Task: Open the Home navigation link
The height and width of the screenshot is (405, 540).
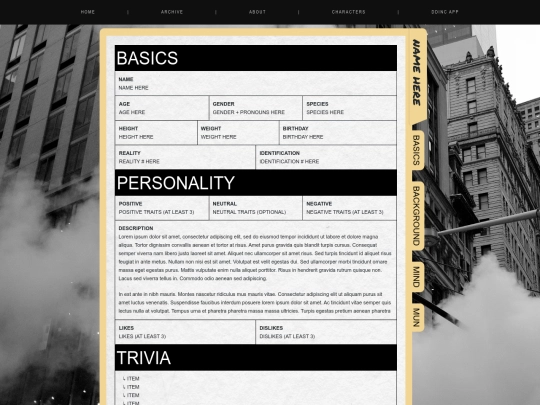Action: (x=87, y=12)
